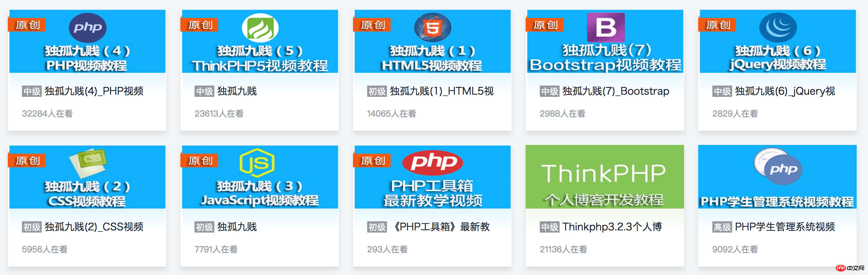
Task: Open link Thinkphp3.2.3个人博
Action: (x=612, y=227)
